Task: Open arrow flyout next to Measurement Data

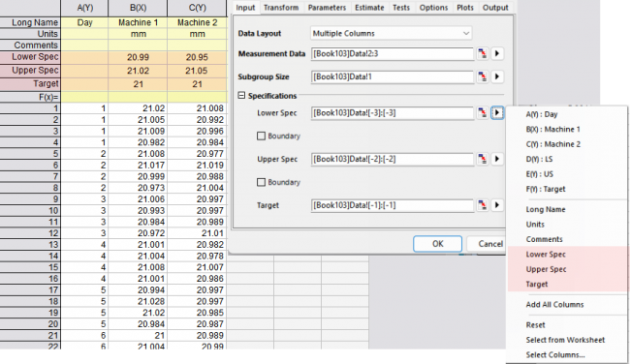Action: [497, 53]
